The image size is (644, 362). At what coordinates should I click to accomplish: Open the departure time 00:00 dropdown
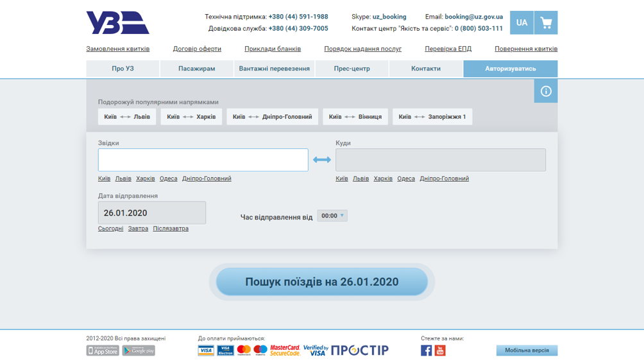click(x=332, y=216)
